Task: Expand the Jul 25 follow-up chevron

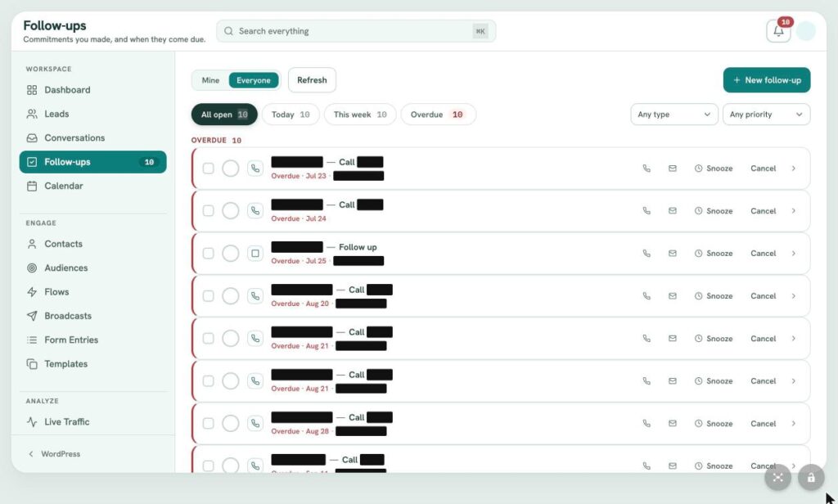Action: coord(794,254)
